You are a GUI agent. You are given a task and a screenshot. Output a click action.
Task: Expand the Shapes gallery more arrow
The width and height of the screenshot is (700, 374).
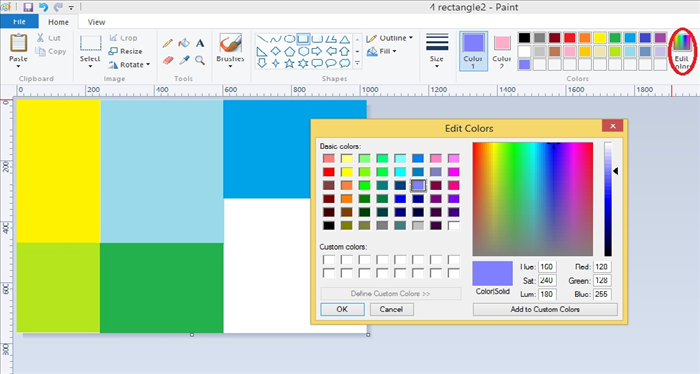click(357, 63)
